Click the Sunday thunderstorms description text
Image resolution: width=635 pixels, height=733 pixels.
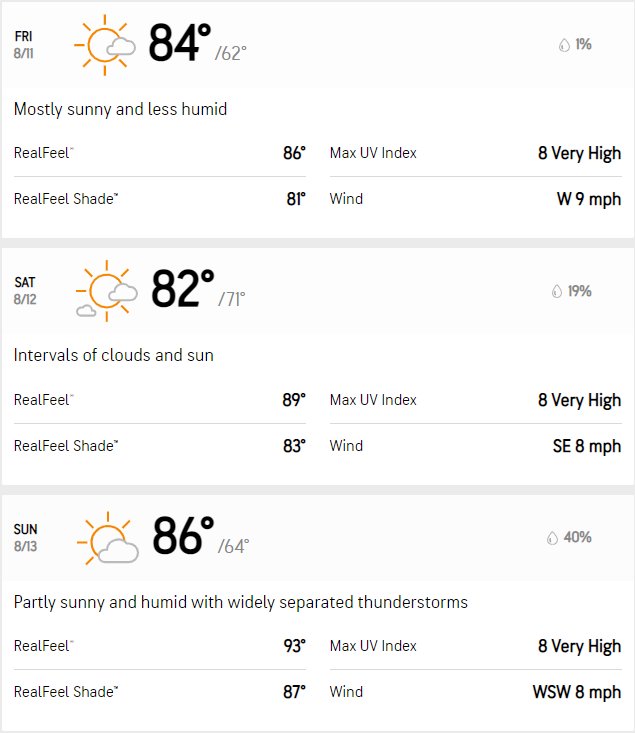pos(241,602)
